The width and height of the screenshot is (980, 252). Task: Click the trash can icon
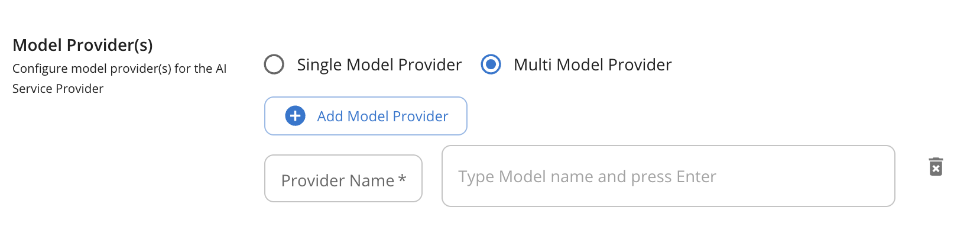pyautogui.click(x=936, y=167)
